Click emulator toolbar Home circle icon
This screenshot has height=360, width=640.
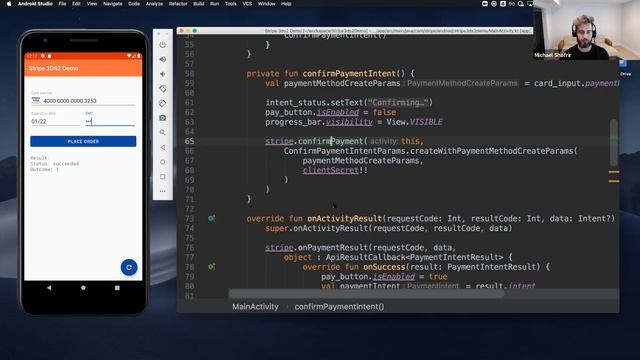tap(162, 162)
